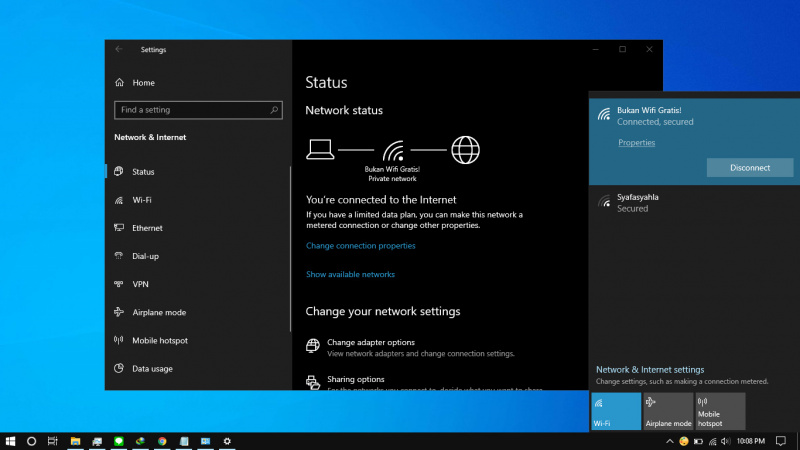The width and height of the screenshot is (800, 450).
Task: Open the Action Center notification icon
Action: click(781, 441)
